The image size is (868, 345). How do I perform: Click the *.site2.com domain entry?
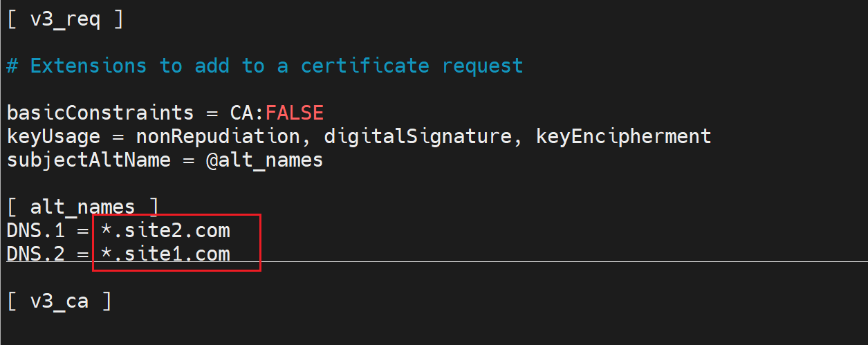click(x=165, y=230)
